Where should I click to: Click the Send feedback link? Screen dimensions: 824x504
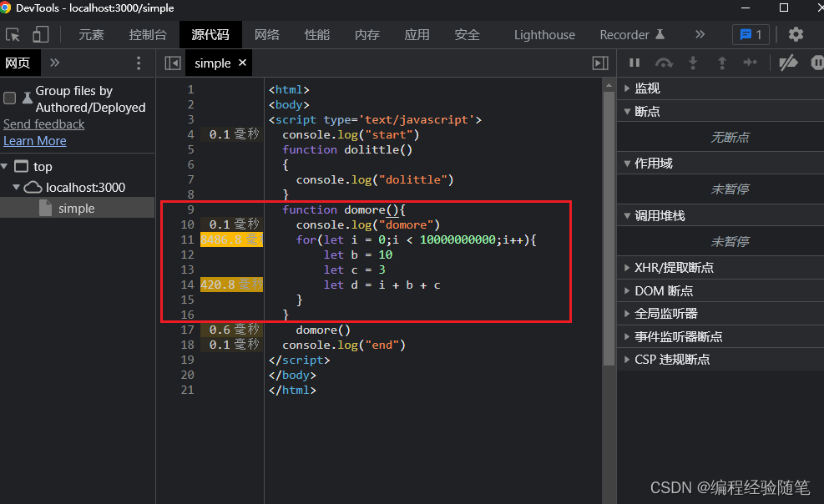point(43,123)
